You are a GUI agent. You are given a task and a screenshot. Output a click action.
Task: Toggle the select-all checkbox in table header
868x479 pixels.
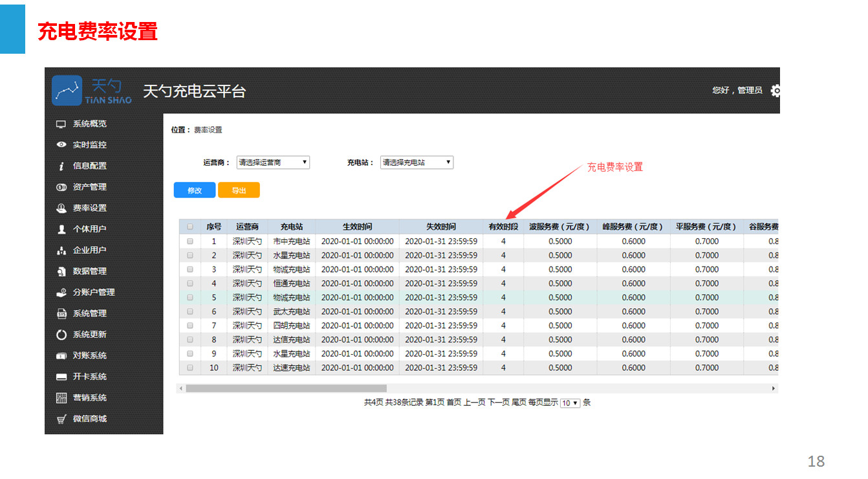tap(190, 227)
